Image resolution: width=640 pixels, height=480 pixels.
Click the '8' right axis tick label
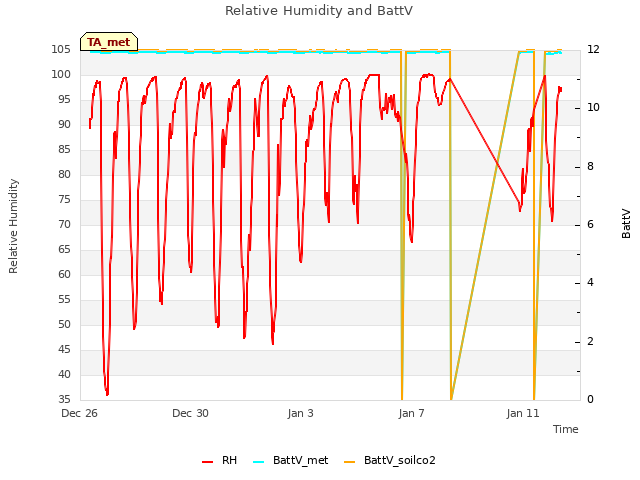click(x=590, y=167)
